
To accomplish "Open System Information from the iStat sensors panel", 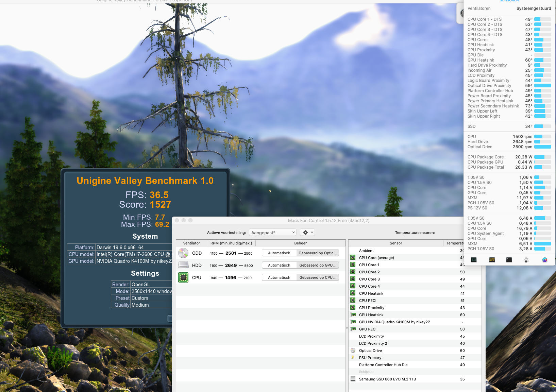I will [526, 260].
